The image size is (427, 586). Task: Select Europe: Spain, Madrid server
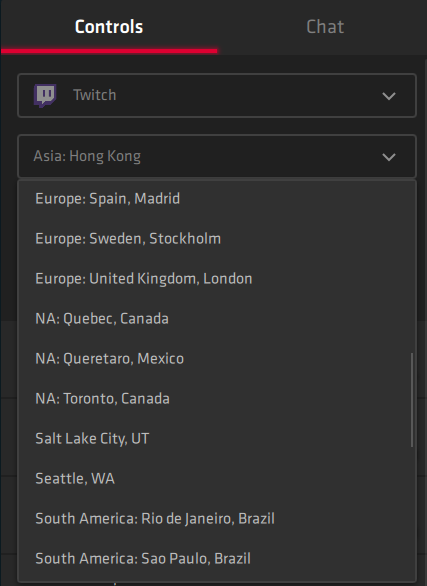tap(217, 198)
